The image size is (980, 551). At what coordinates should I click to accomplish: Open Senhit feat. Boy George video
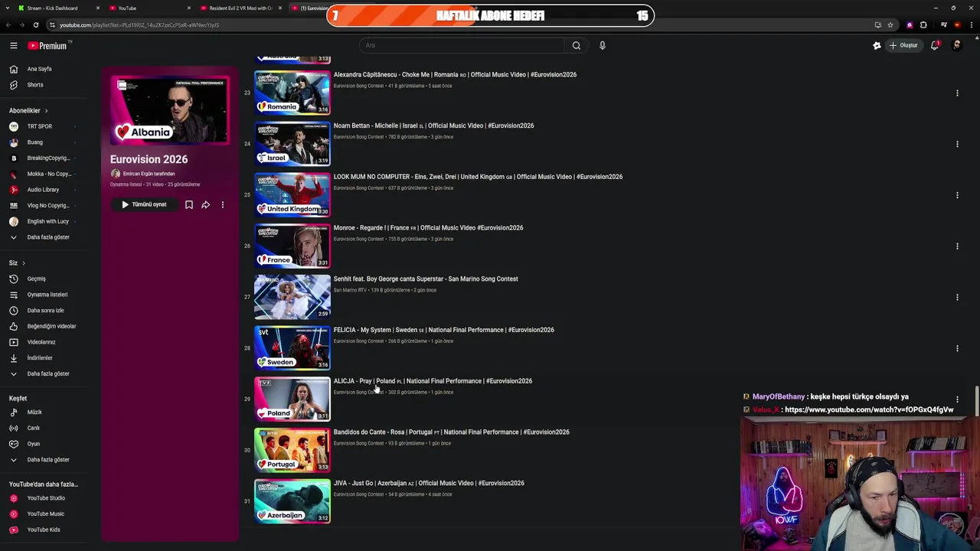426,279
